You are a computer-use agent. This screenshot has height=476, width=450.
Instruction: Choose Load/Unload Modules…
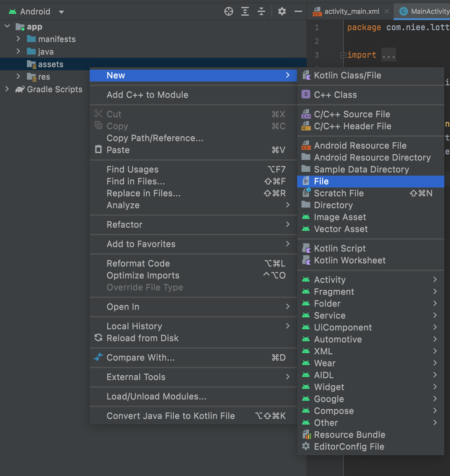coord(193,397)
